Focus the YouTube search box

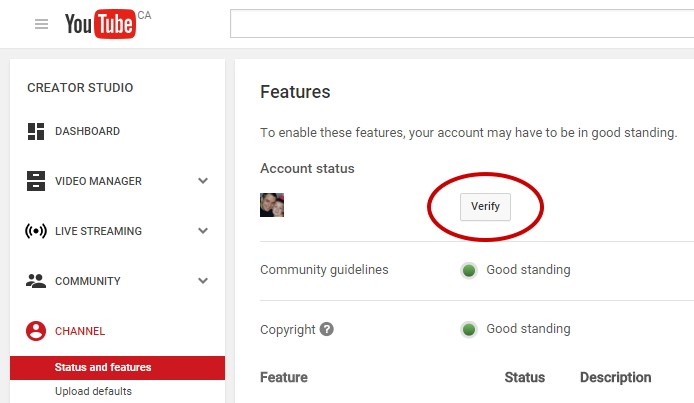click(x=462, y=23)
